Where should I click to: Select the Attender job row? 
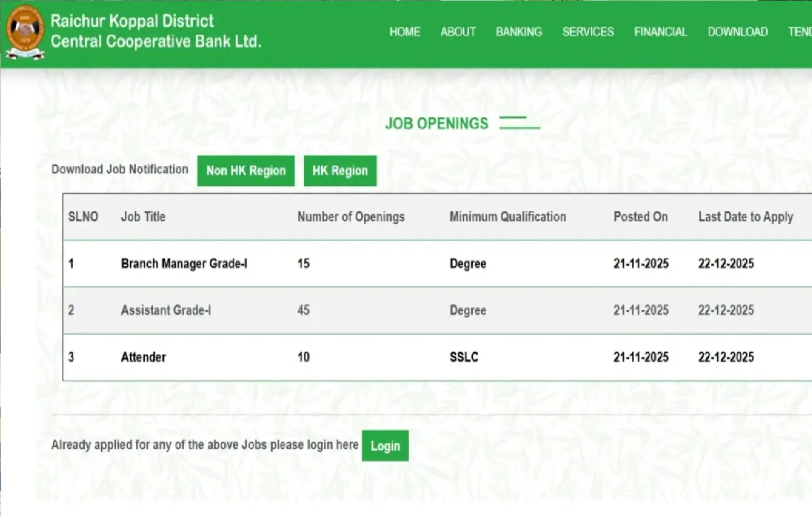pos(143,356)
